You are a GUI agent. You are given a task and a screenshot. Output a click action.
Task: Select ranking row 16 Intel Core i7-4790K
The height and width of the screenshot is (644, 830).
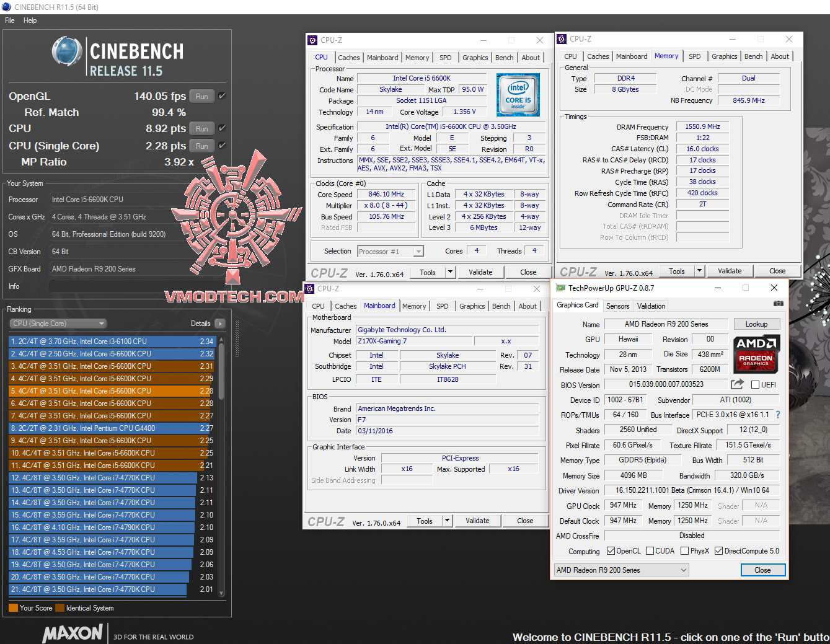[112, 527]
